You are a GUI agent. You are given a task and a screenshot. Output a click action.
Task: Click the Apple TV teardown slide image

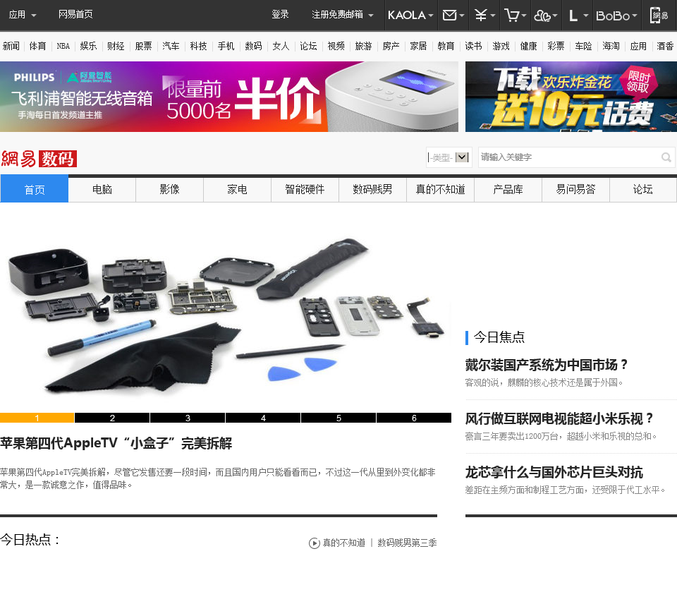point(226,314)
